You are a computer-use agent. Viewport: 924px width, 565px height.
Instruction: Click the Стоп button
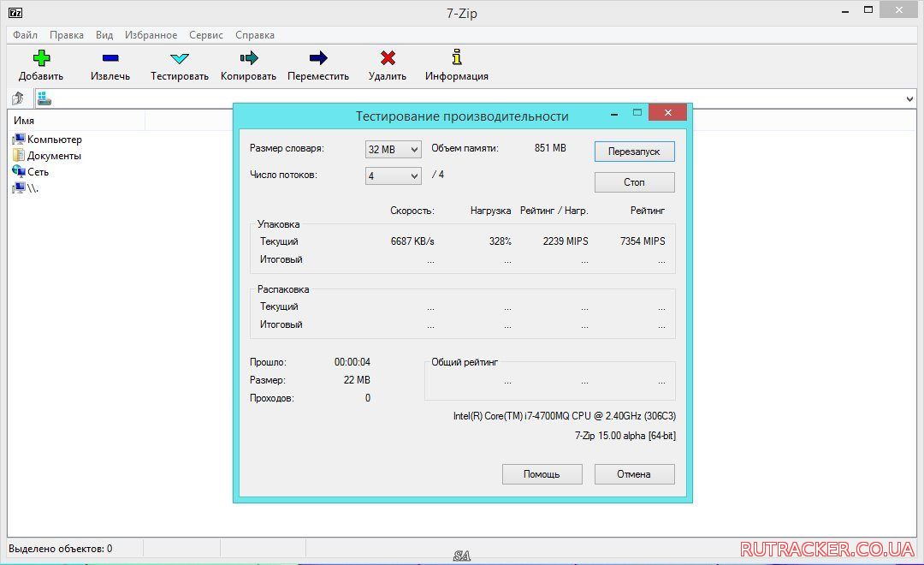634,182
